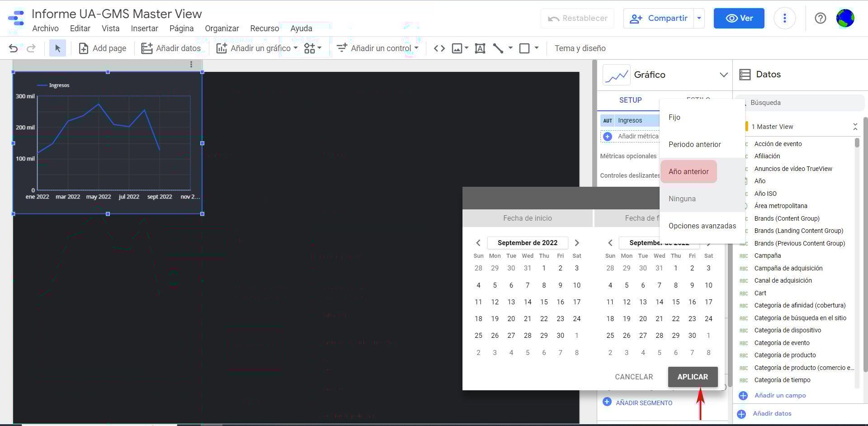This screenshot has height=426, width=868.
Task: Click the CANCELAR button
Action: tap(634, 377)
